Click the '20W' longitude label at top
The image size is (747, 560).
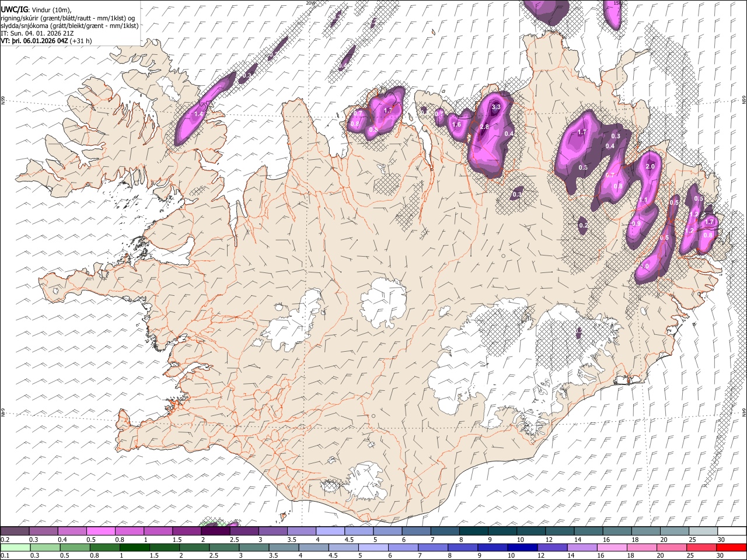(x=310, y=3)
